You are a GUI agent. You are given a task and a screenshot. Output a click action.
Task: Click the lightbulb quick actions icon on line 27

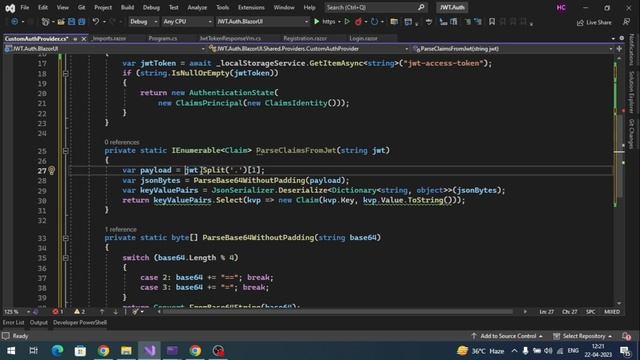point(51,170)
